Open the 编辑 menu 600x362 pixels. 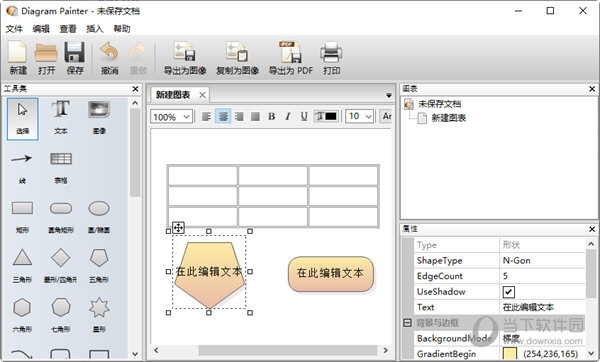coord(41,29)
